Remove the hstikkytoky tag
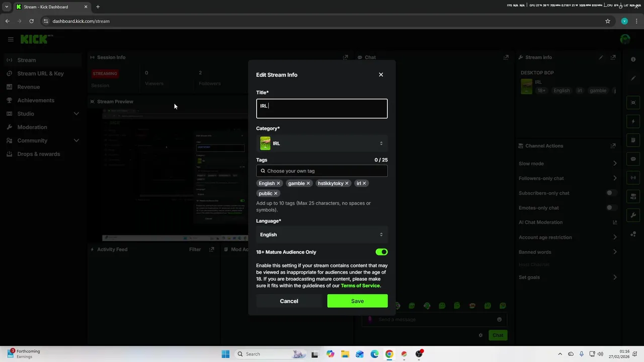The width and height of the screenshot is (644, 362). tap(347, 184)
